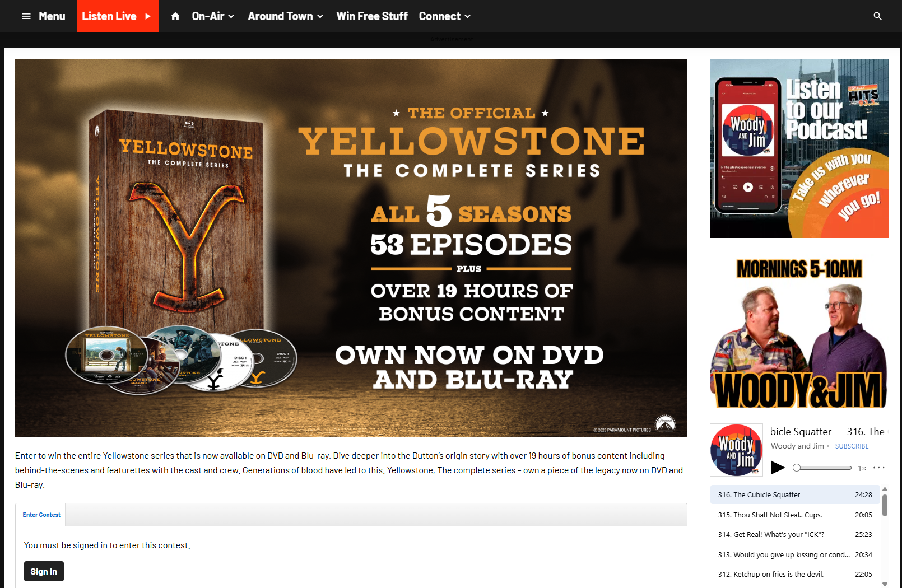This screenshot has height=588, width=902.
Task: Select the Enter Contest tab
Action: [41, 515]
